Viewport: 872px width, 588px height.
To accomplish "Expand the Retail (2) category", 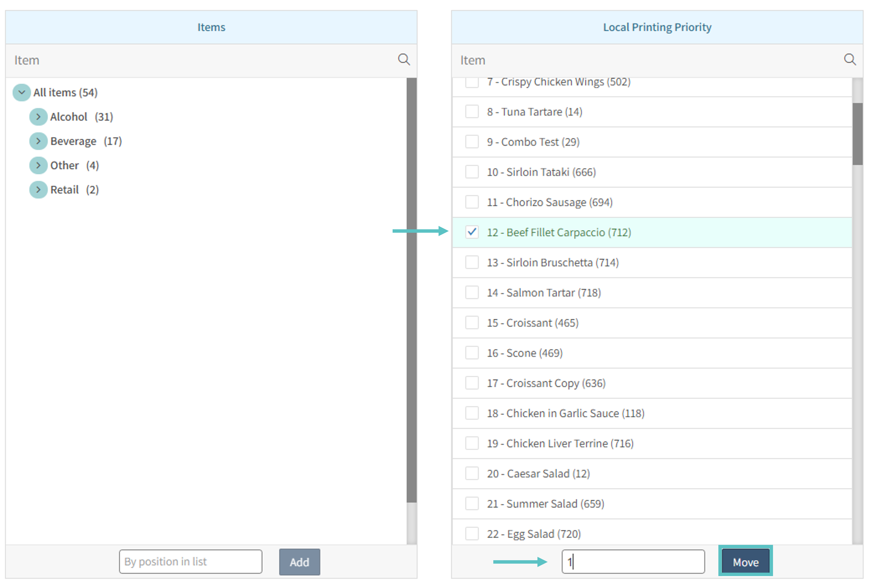I will 38,190.
